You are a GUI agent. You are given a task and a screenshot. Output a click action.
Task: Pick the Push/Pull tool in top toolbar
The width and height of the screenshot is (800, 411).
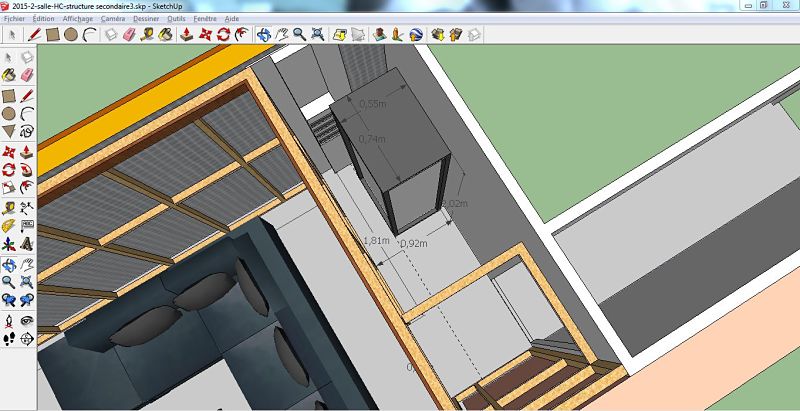tap(186, 34)
